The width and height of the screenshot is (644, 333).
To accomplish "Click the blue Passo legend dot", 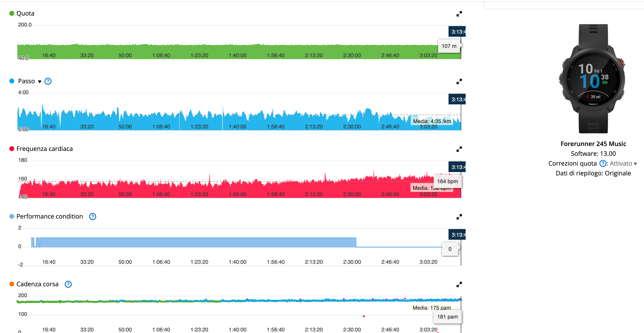I will pyautogui.click(x=12, y=81).
